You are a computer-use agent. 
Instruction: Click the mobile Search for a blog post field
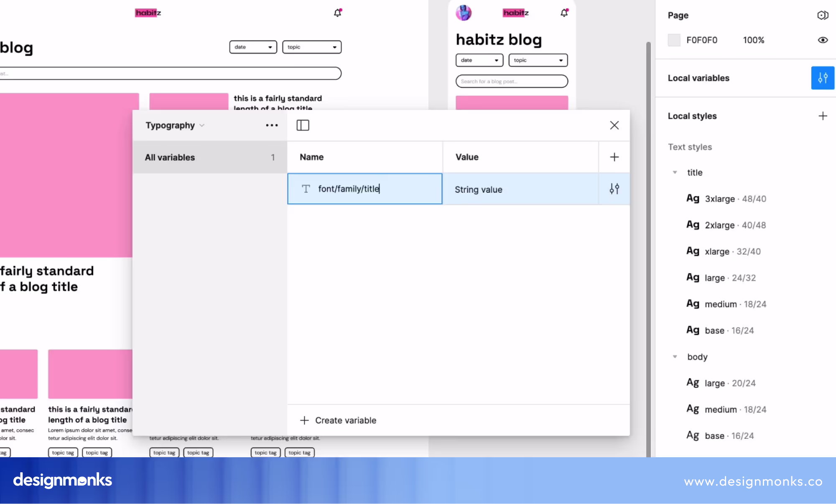coord(512,81)
